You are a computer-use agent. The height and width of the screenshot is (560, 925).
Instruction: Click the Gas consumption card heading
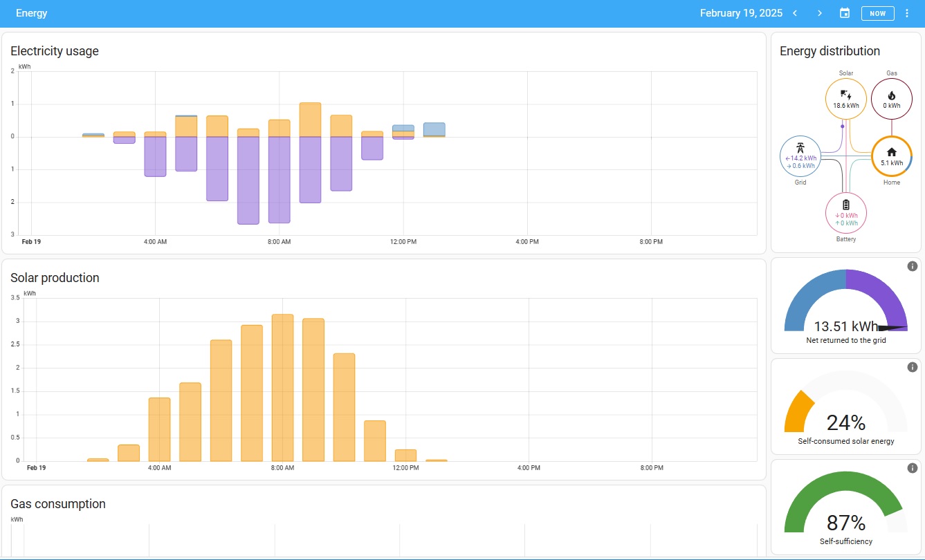(x=58, y=504)
